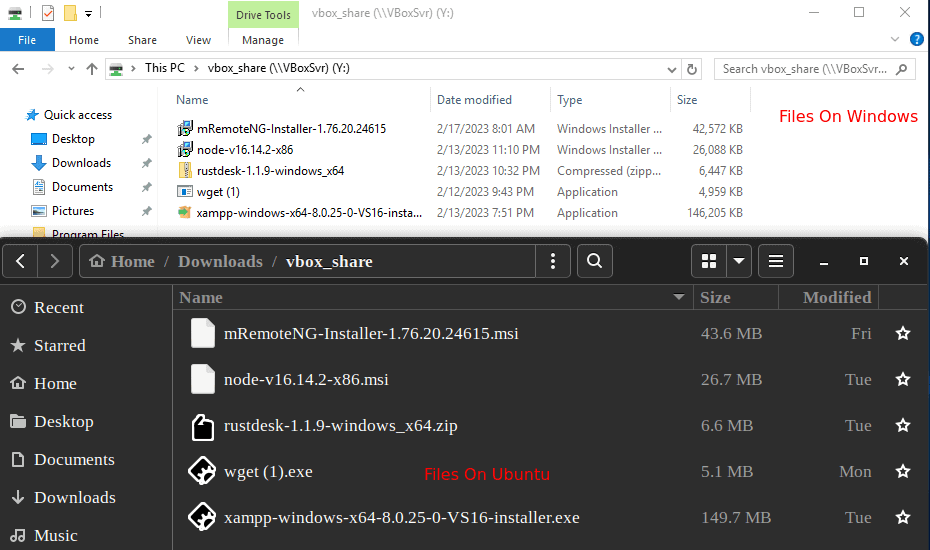Viewport: 930px width, 550px height.
Task: Click Home in the Ubuntu path bar
Action: pyautogui.click(x=123, y=261)
